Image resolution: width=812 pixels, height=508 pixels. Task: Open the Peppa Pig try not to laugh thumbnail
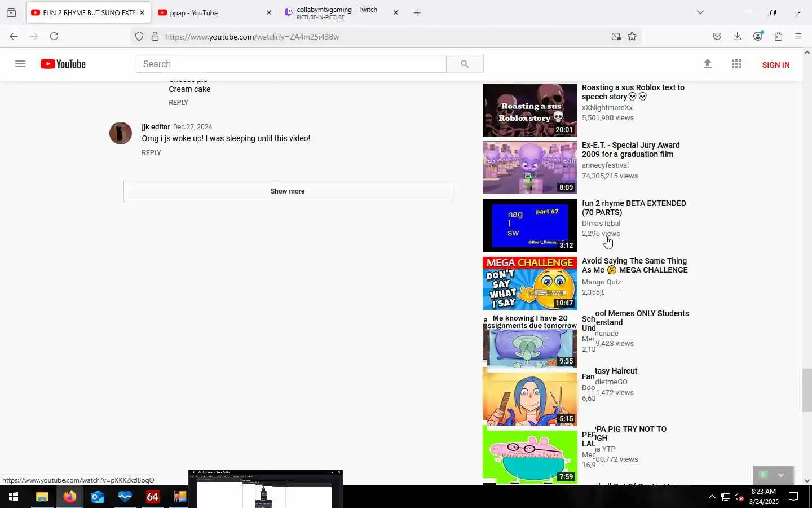(530, 457)
